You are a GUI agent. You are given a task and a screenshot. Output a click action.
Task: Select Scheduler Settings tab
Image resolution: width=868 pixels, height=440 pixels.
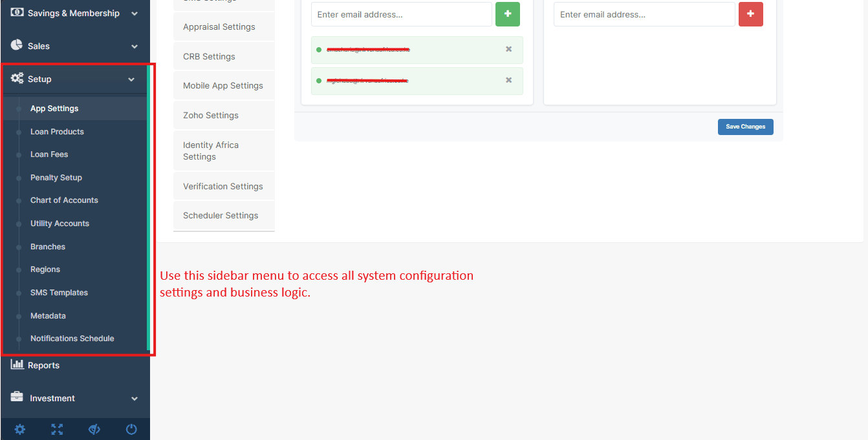click(224, 215)
